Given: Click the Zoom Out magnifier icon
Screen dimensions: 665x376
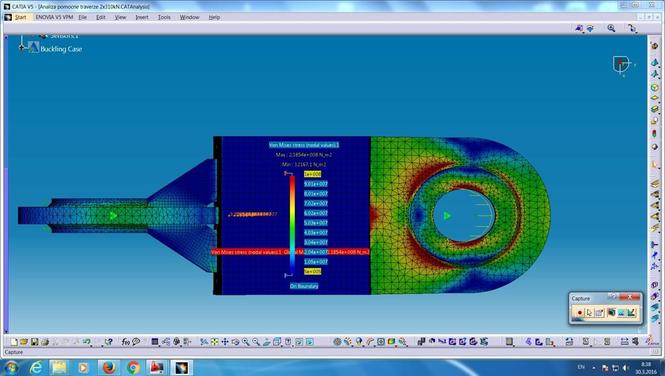Looking at the screenshot, I should [x=256, y=342].
